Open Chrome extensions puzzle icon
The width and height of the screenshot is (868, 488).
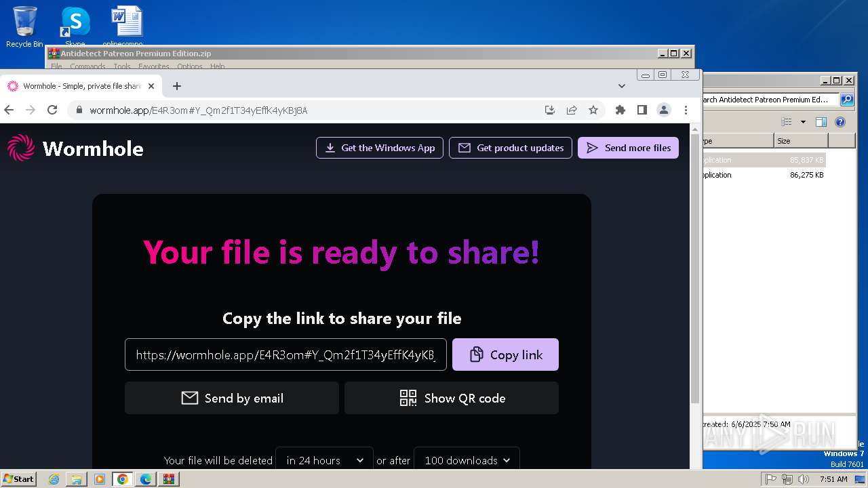tap(620, 110)
